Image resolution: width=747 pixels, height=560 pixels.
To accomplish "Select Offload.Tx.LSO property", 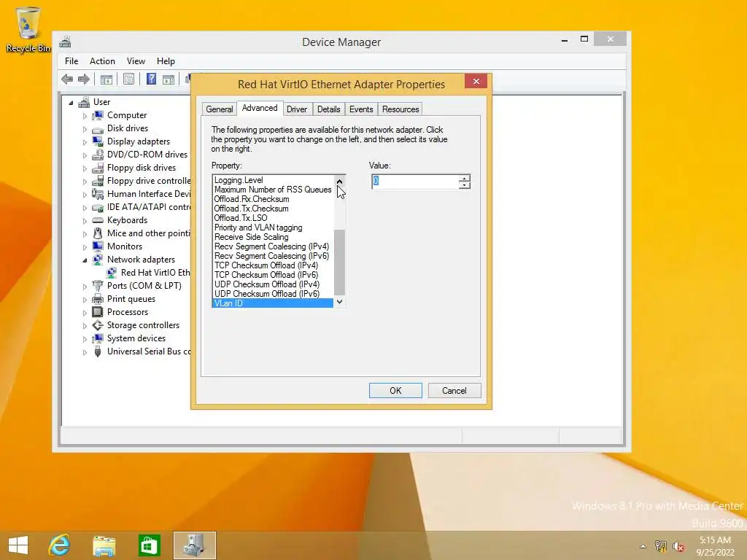I will 273,218.
